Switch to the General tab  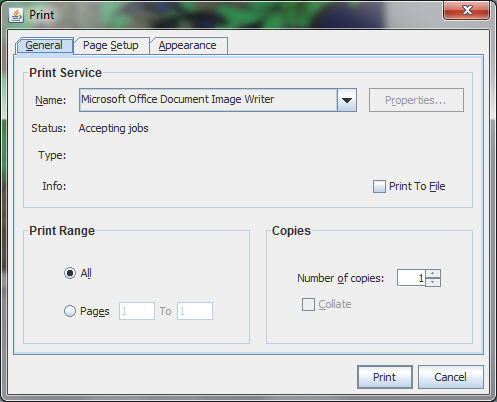point(44,45)
